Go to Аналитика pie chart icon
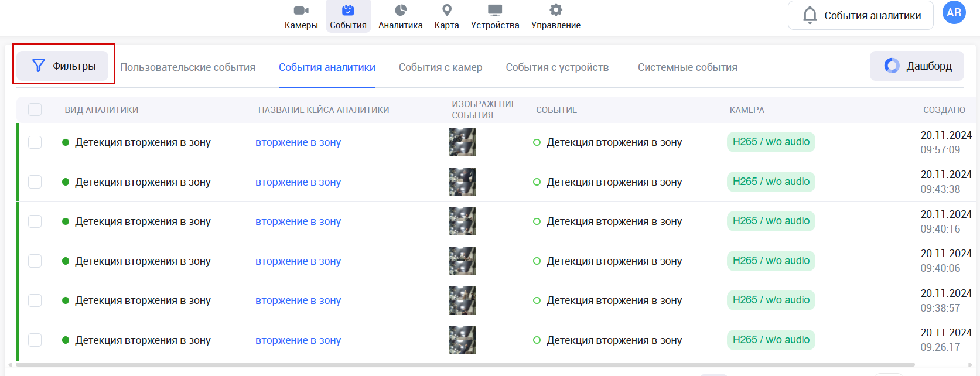Screen dimensions: 980x376 point(401,11)
